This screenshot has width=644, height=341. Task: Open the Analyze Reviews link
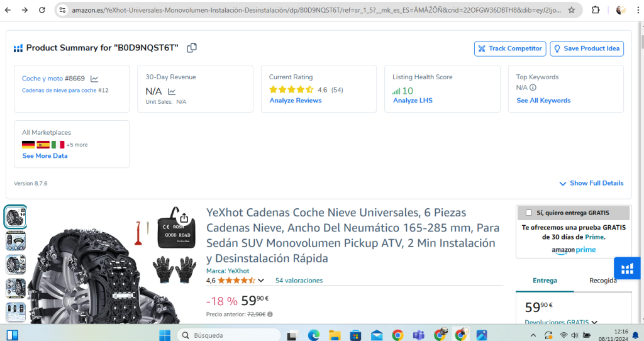pyautogui.click(x=295, y=101)
